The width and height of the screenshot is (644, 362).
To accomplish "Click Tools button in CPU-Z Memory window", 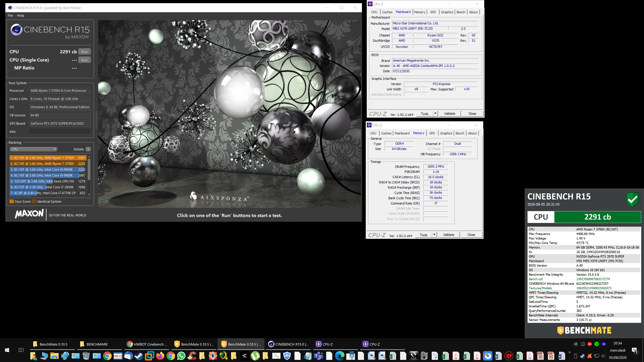I will [x=423, y=235].
